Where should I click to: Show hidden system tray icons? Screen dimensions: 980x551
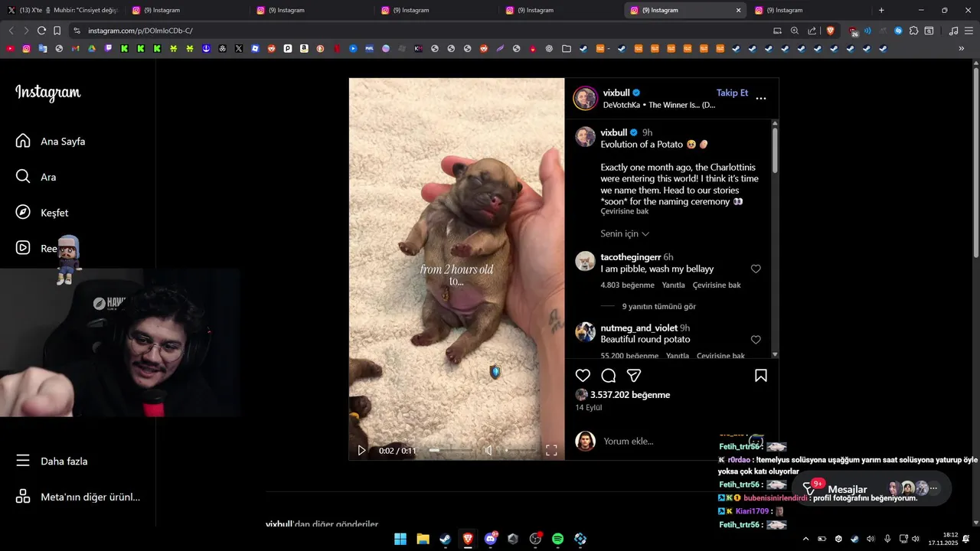[805, 539]
